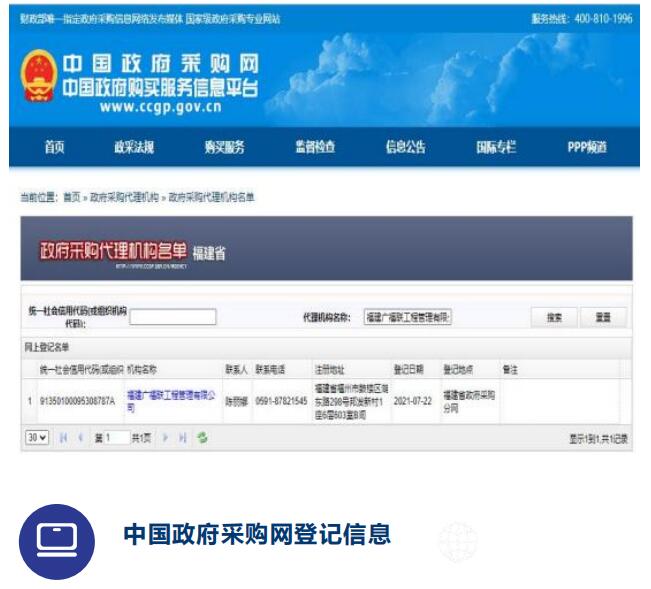Click www.ccgp.gov.cn site address in banner

click(x=161, y=107)
